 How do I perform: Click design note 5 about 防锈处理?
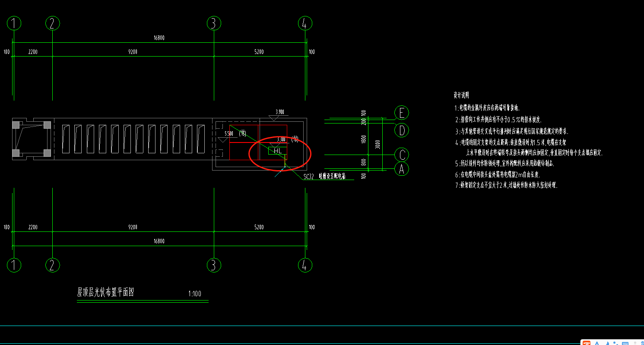pos(504,164)
